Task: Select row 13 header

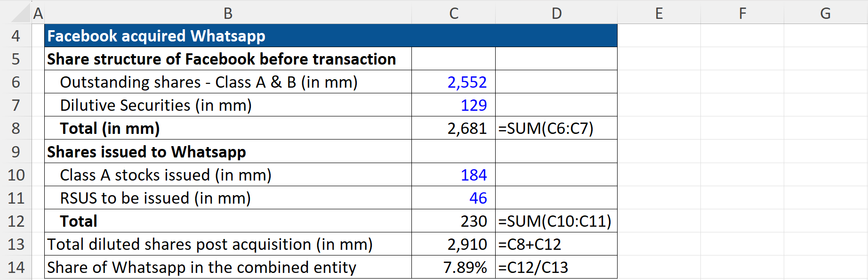Action: 16,244
